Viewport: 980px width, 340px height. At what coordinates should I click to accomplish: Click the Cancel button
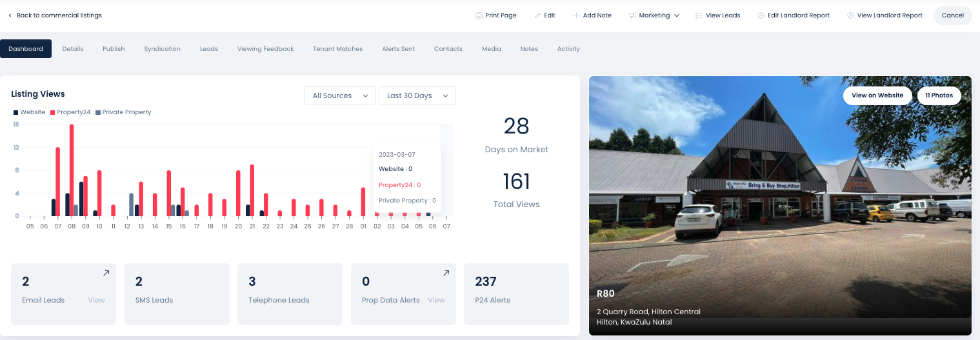tap(952, 15)
